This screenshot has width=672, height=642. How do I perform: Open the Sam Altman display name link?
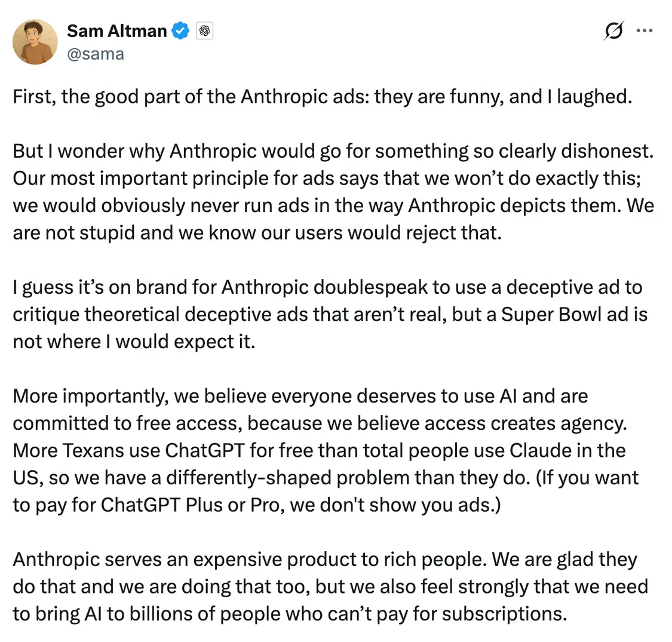116,30
